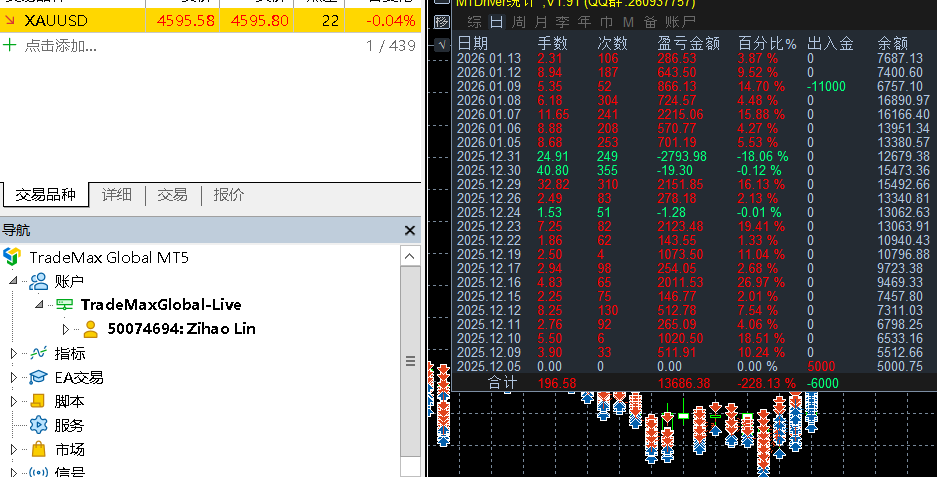937x477 pixels.
Task: Click the 盈亏金额 column header
Action: click(x=688, y=43)
